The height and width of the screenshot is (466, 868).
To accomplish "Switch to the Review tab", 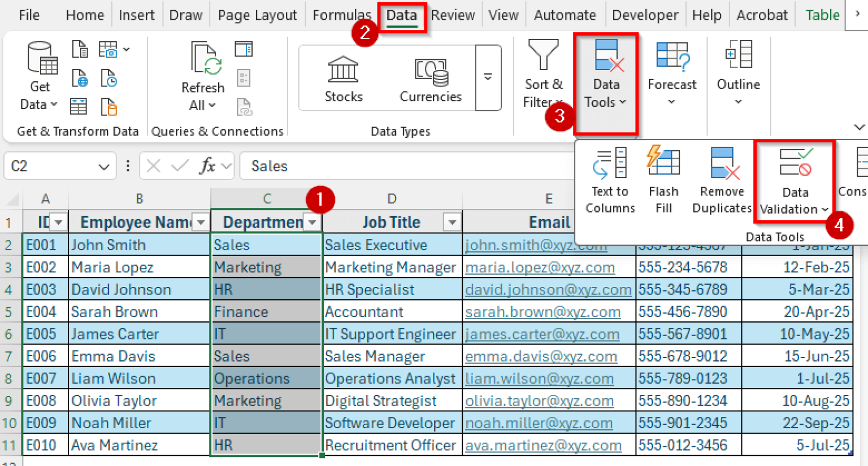I will [x=453, y=15].
